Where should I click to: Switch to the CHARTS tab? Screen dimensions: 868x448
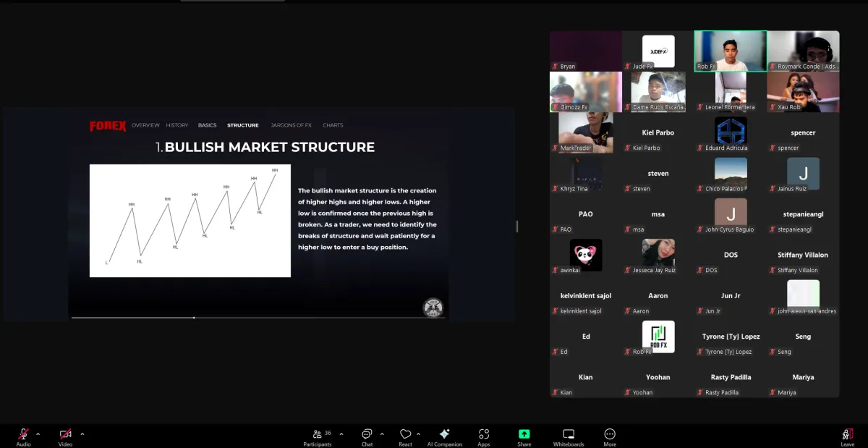(x=332, y=124)
